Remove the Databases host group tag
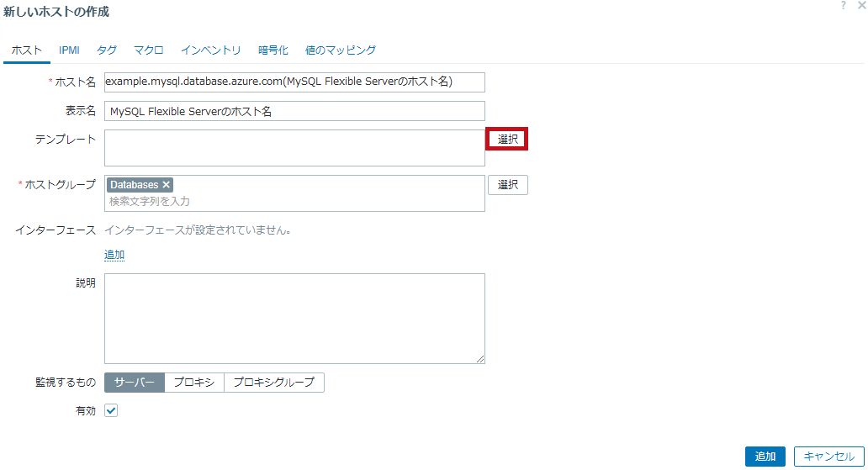Image resolution: width=868 pixels, height=470 pixels. point(166,185)
